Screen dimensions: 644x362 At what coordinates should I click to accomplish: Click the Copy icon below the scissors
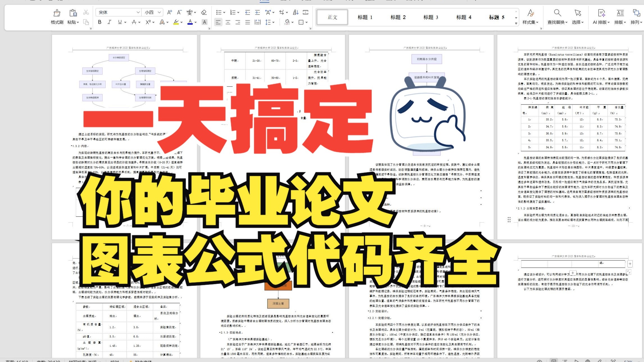coord(86,22)
